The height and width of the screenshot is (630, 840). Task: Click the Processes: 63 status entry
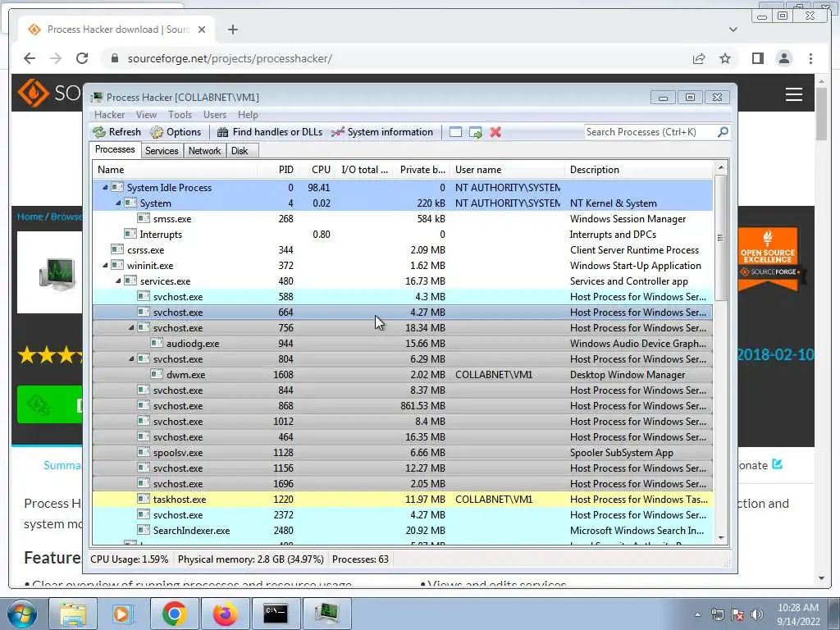point(360,559)
